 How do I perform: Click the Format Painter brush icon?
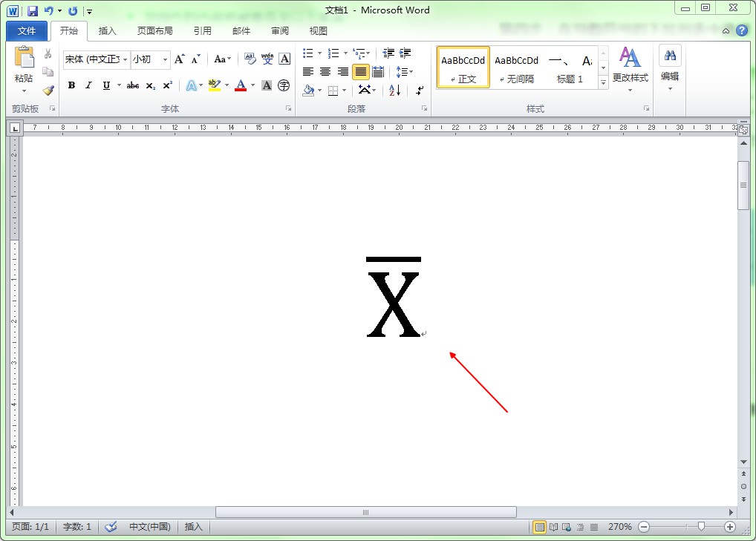point(48,90)
